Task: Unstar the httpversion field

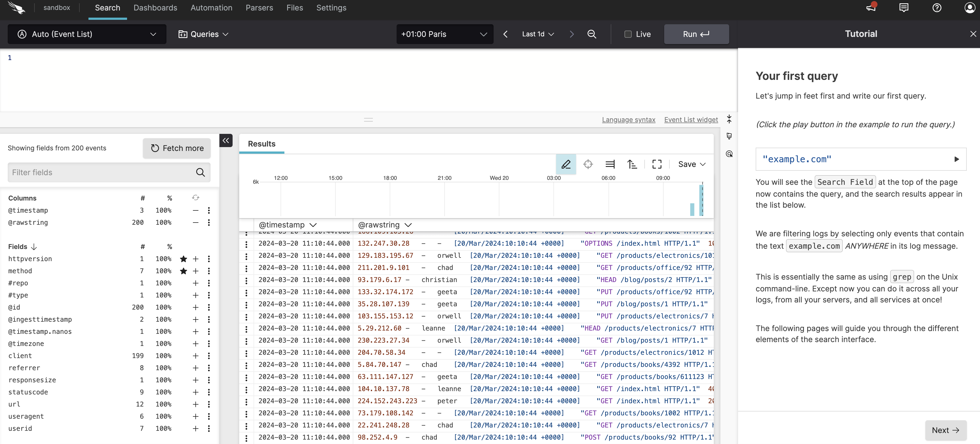Action: click(183, 259)
